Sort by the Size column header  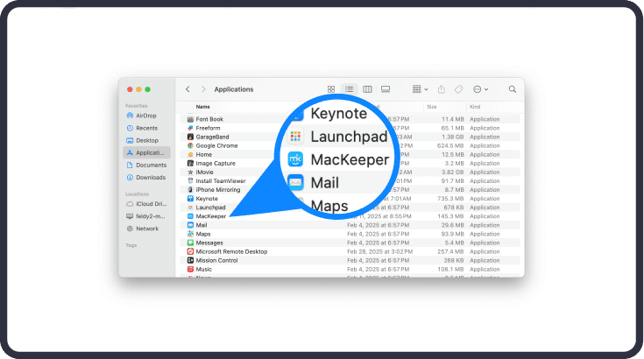click(x=432, y=107)
